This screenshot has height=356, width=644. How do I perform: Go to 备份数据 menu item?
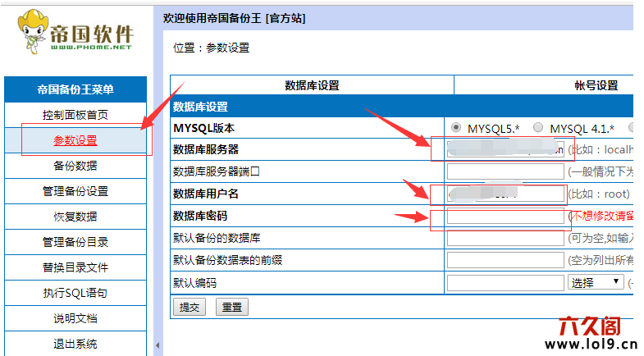[75, 166]
